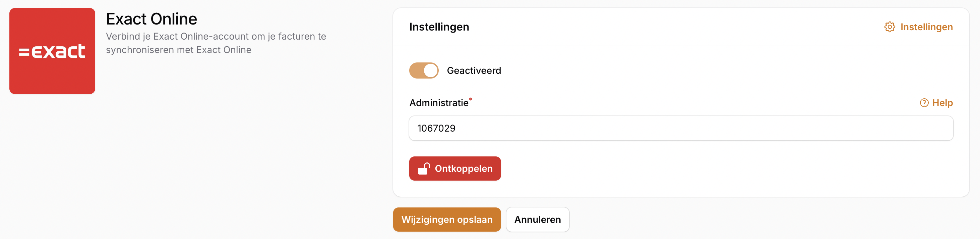
Task: Open the orange Instellingen link
Action: tap(926, 27)
